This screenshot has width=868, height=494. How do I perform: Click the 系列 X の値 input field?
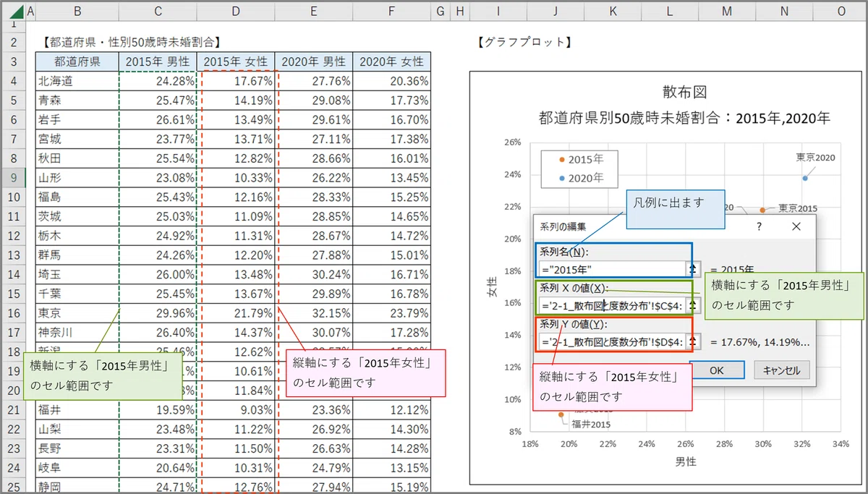coord(613,305)
